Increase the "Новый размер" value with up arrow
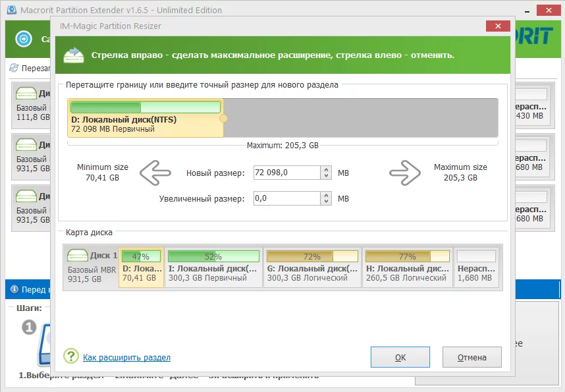The width and height of the screenshot is (565, 392). pos(326,169)
